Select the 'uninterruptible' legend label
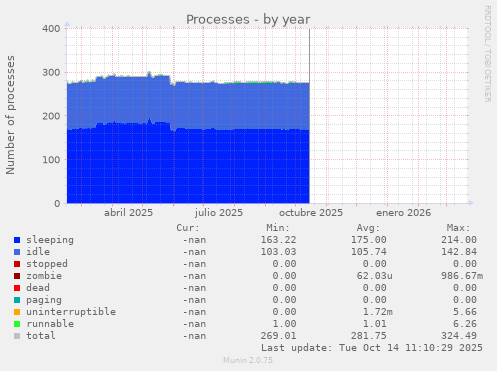 (x=71, y=312)
